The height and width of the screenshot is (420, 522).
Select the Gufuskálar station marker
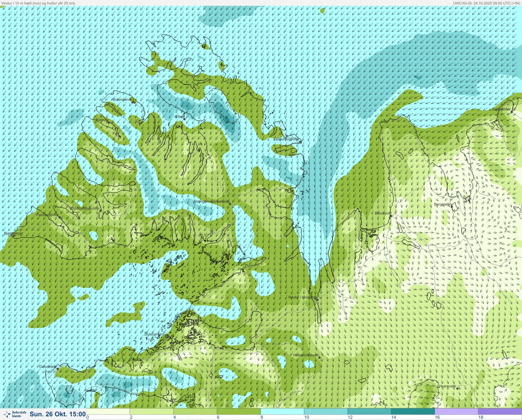(x=58, y=369)
